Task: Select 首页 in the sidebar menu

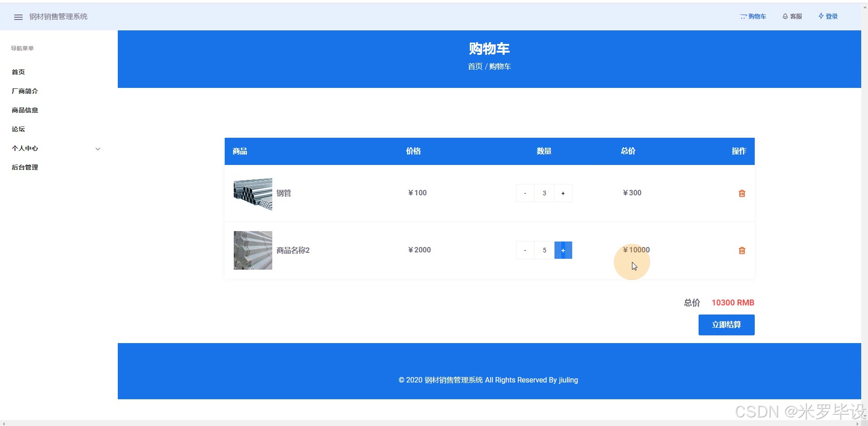Action: pyautogui.click(x=18, y=72)
